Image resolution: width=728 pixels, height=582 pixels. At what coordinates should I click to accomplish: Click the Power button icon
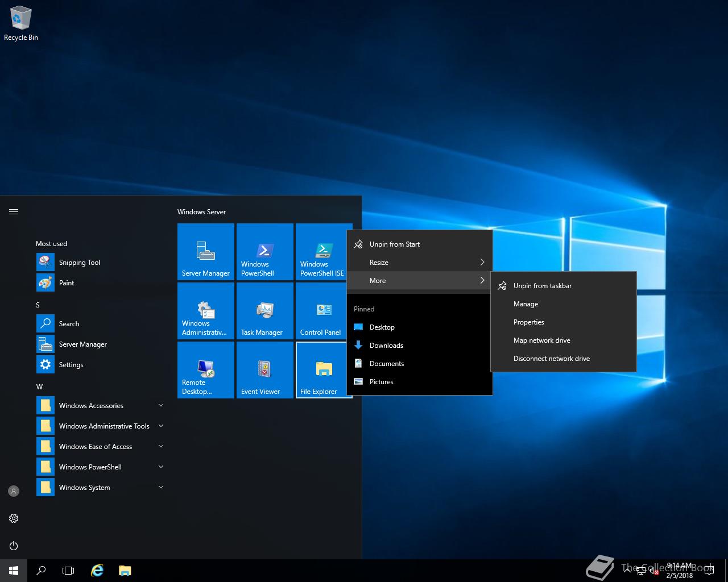pyautogui.click(x=14, y=546)
